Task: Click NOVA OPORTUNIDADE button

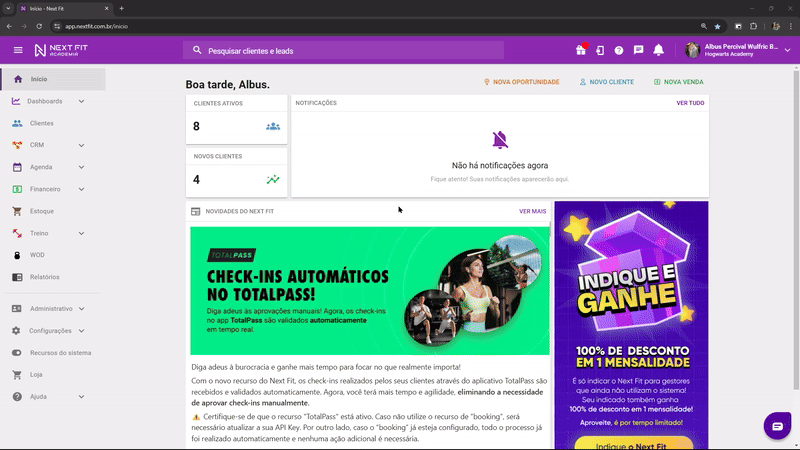Action: click(521, 82)
